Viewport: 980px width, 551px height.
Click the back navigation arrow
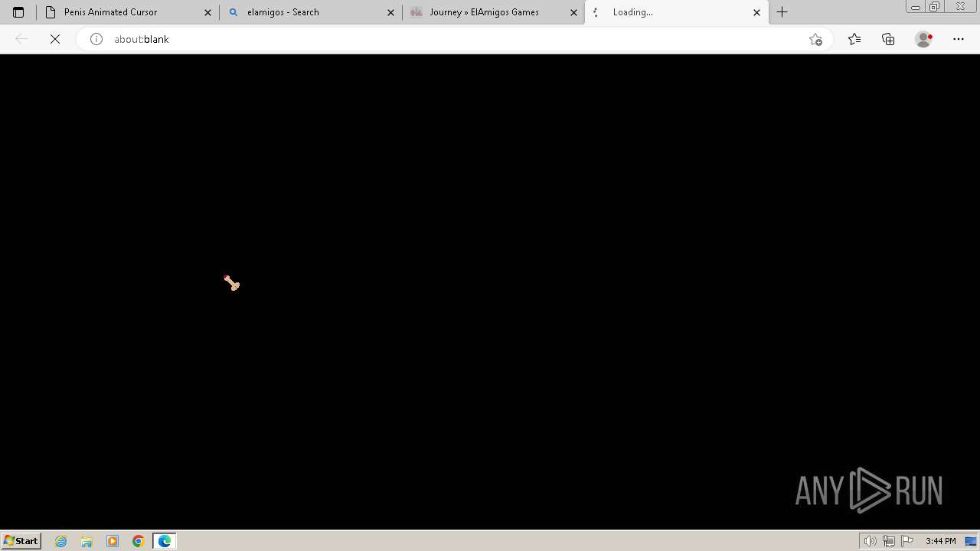click(21, 39)
